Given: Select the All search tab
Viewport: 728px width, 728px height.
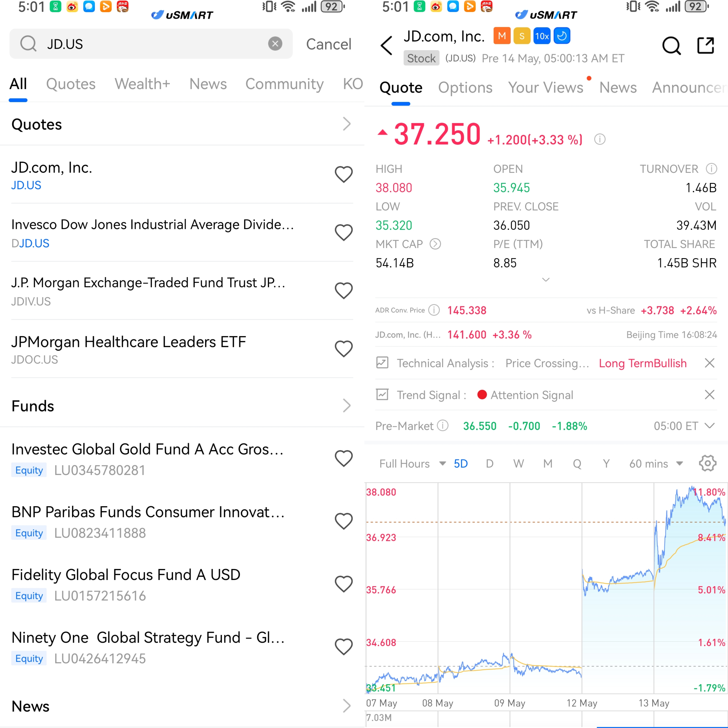Looking at the screenshot, I should point(18,84).
